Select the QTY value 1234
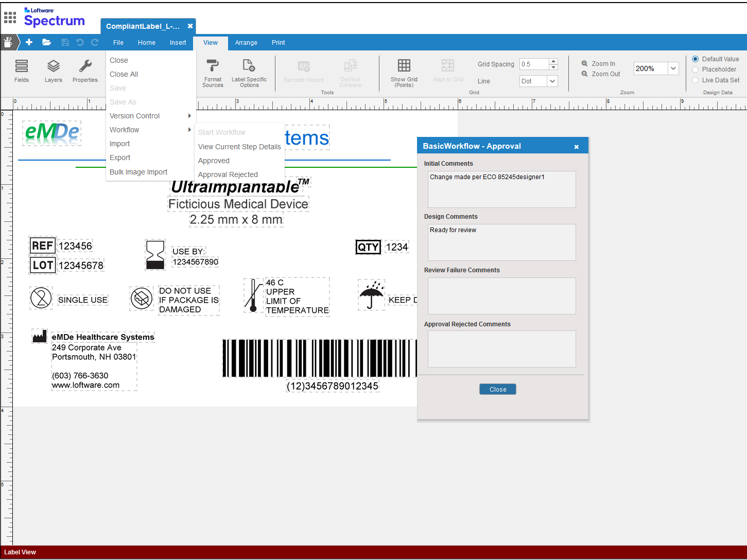Viewport: 747px width, 560px height. tap(397, 247)
